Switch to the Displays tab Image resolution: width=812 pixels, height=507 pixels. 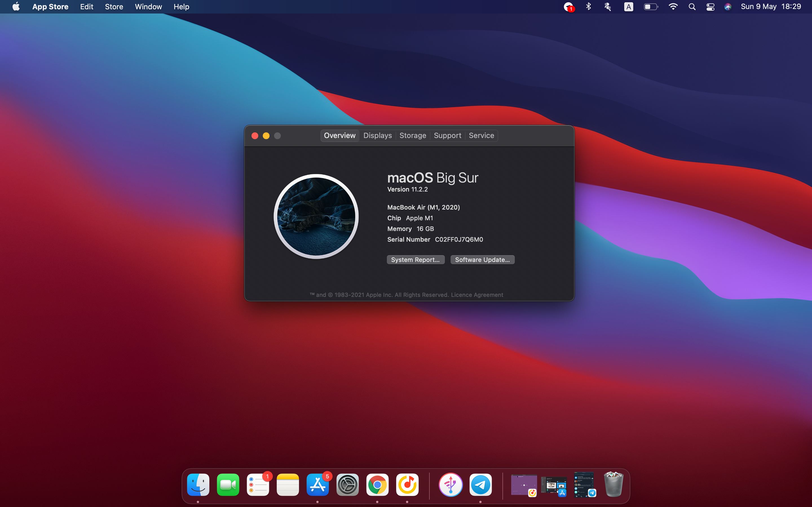point(377,135)
